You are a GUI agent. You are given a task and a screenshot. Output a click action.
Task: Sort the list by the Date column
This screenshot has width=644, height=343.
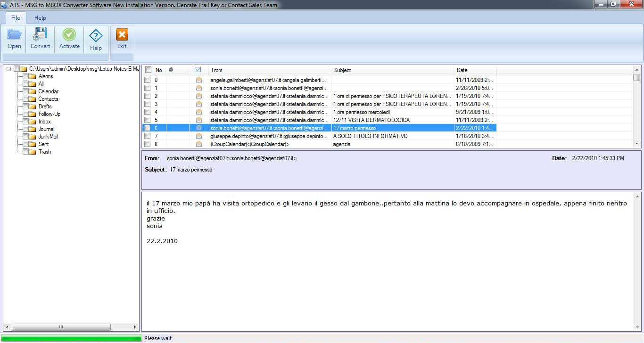tap(475, 70)
